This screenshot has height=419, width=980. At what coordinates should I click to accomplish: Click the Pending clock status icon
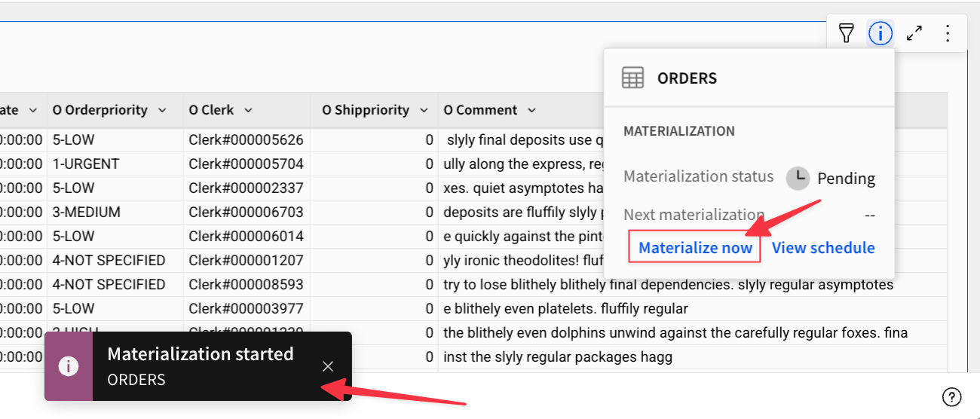[x=798, y=179]
